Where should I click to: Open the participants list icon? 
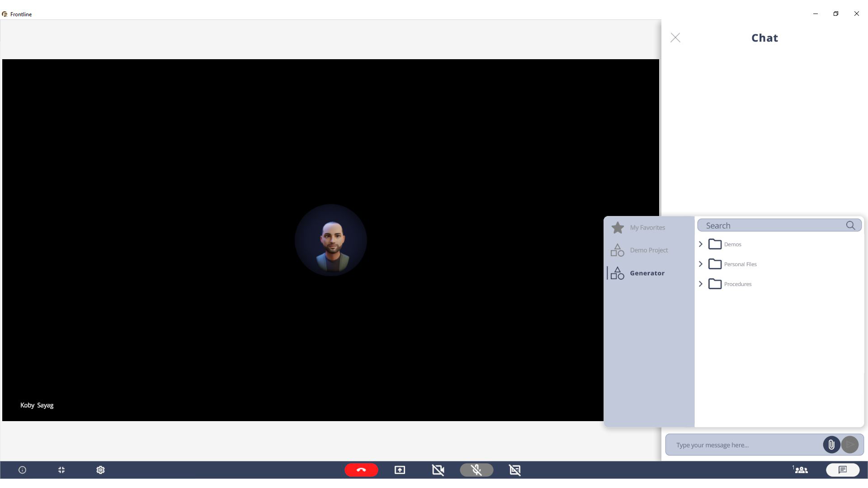coord(801,470)
